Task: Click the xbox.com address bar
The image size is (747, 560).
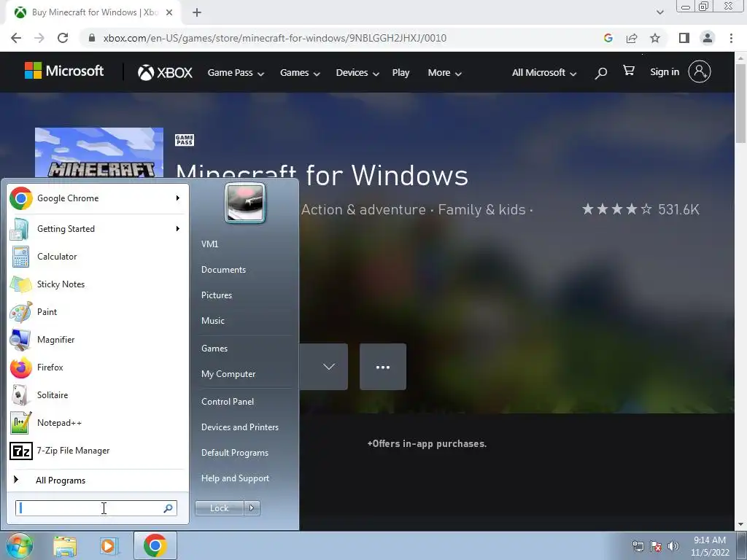Action: [274, 38]
